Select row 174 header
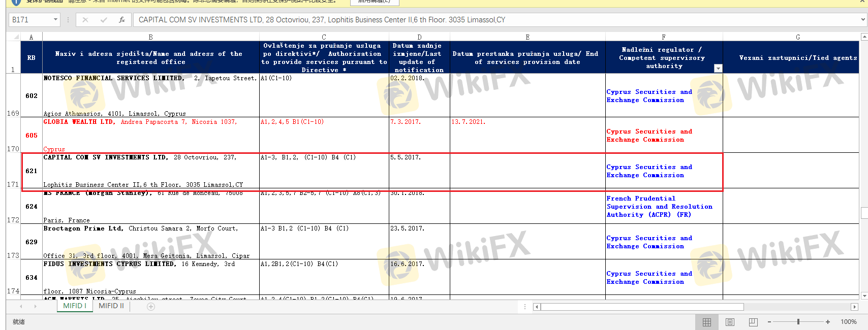Image resolution: width=868 pixels, height=330 pixels. coord(13,277)
